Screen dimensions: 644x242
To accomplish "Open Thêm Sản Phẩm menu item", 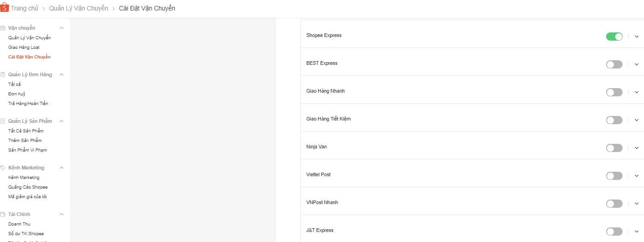I will coord(25,141).
